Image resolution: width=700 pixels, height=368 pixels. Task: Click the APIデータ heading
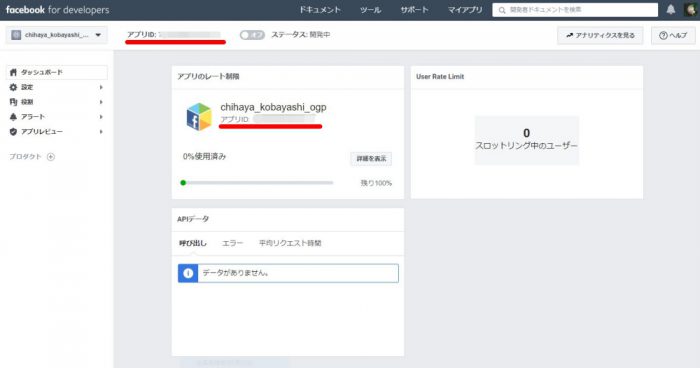pyautogui.click(x=193, y=219)
